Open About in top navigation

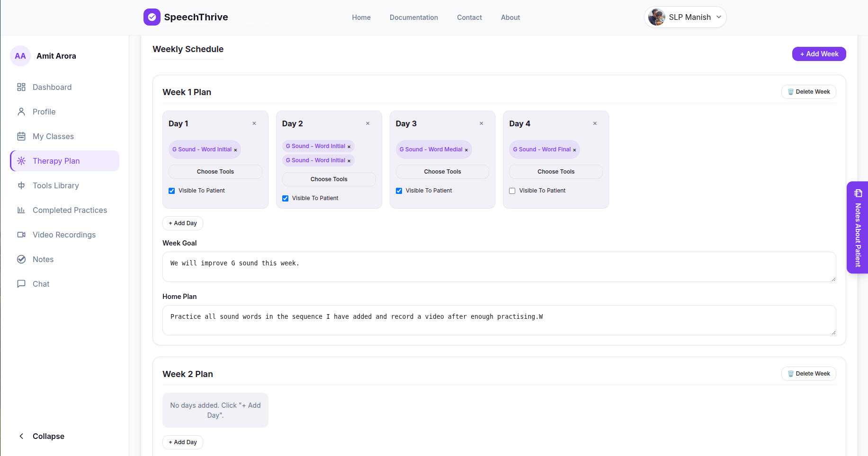click(x=510, y=18)
